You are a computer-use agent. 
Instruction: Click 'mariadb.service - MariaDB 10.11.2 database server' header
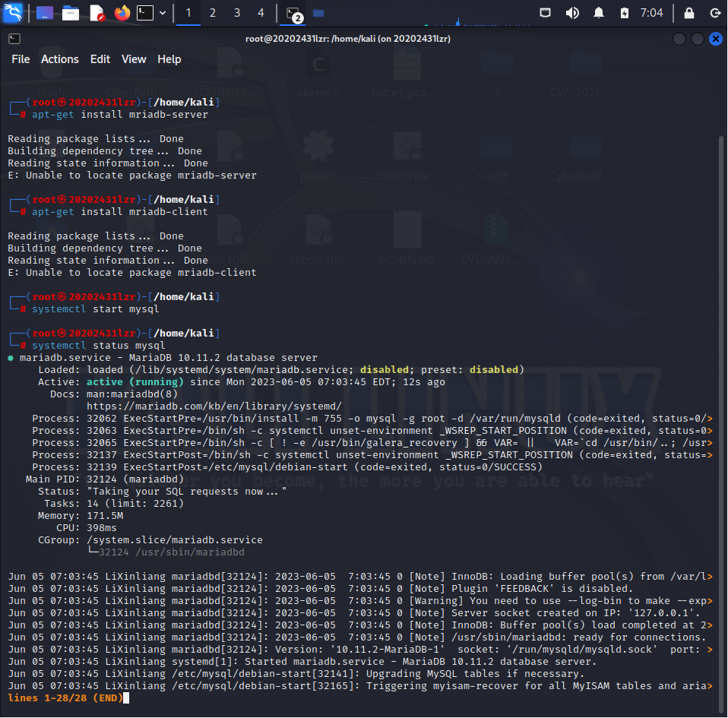[x=168, y=358]
